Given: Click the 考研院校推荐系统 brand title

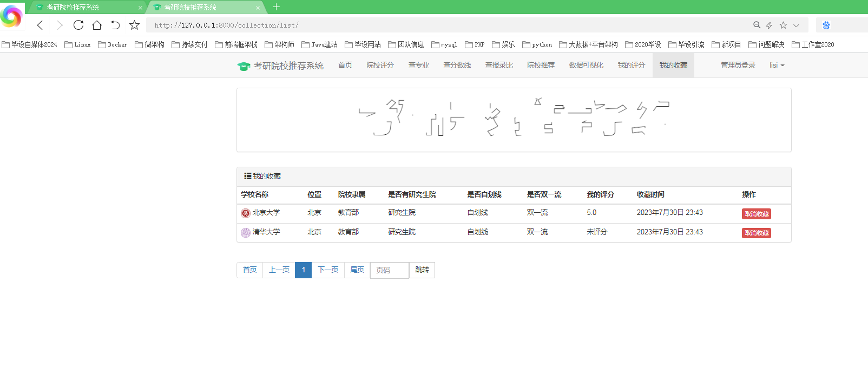Looking at the screenshot, I should click(x=288, y=66).
